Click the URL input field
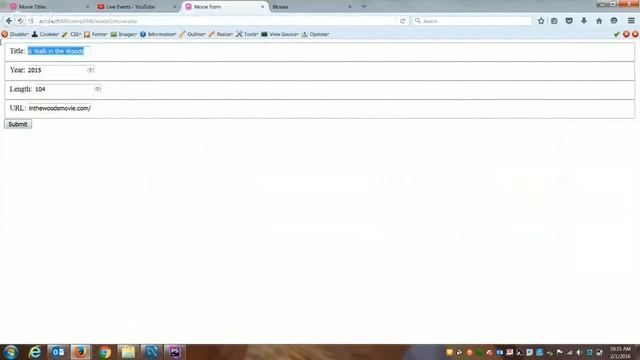This screenshot has height=360, width=640. (59, 108)
